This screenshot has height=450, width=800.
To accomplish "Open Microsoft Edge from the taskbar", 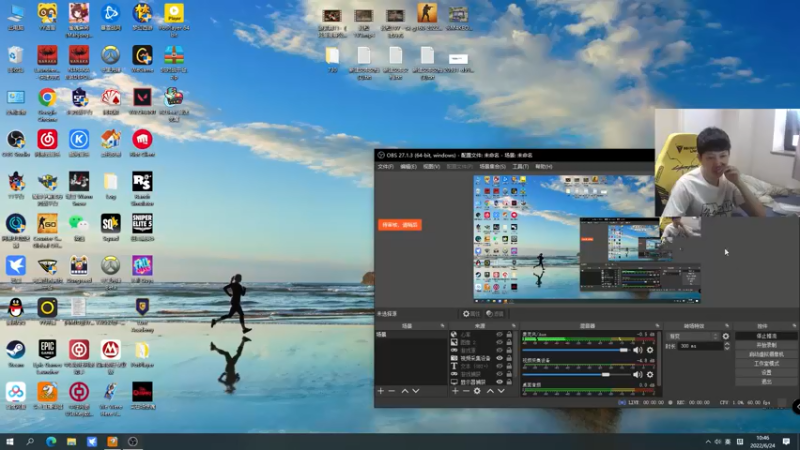I will click(51, 441).
